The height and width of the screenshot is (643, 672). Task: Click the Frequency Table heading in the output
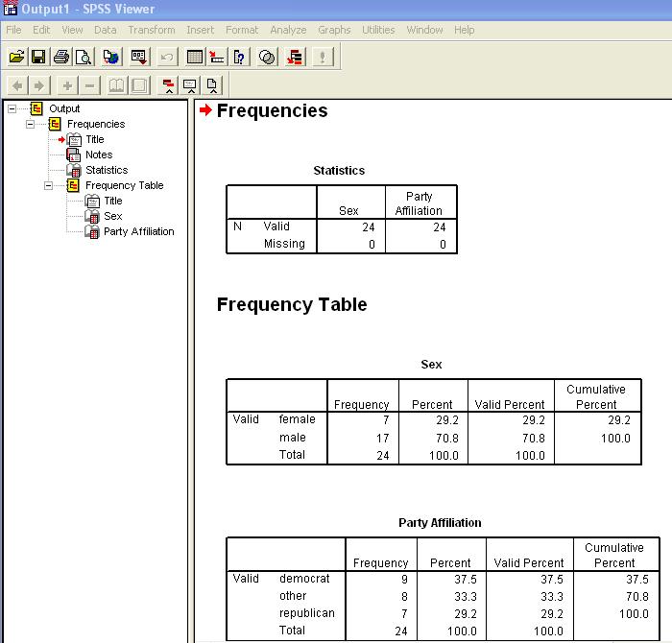click(x=292, y=304)
